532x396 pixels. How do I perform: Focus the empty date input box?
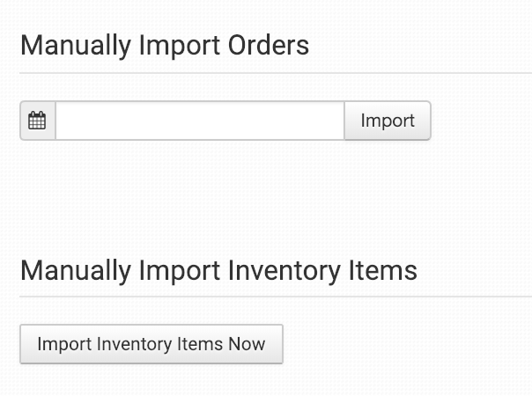pyautogui.click(x=199, y=121)
